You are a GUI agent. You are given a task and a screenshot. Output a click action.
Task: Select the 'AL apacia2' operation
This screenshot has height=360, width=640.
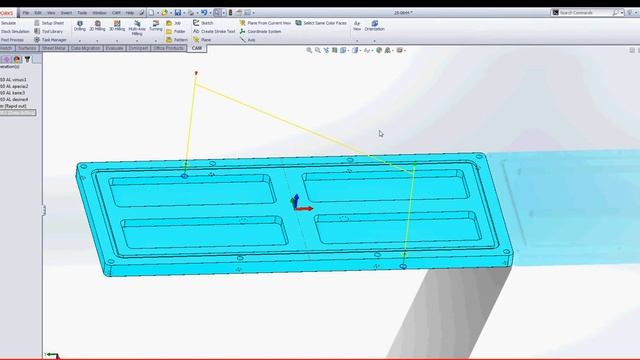(14, 86)
